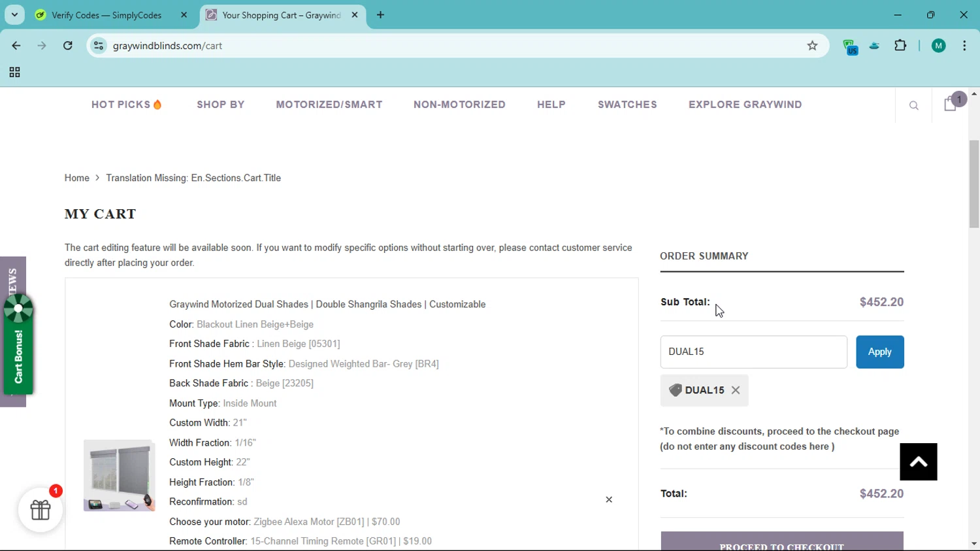Click the green wheel bonus icon

point(18,309)
